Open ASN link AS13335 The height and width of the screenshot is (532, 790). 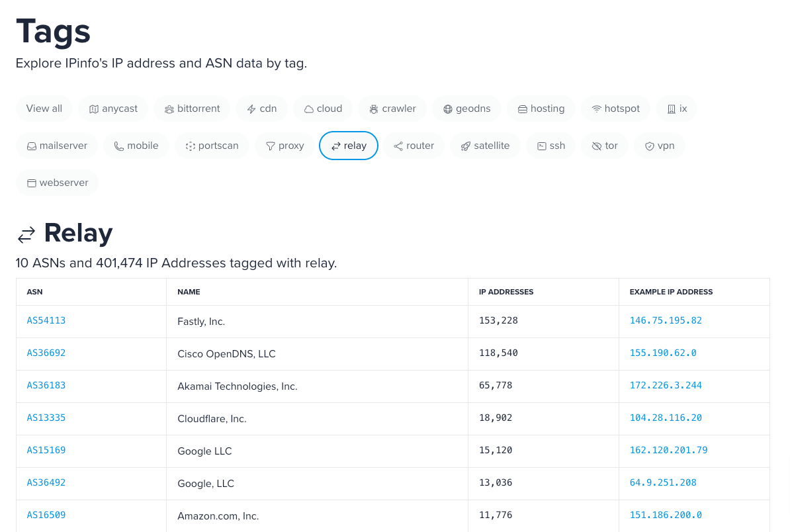coord(46,418)
